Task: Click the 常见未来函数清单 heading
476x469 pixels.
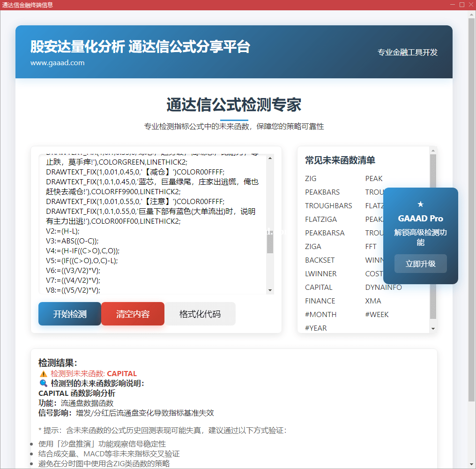Action: (340, 160)
